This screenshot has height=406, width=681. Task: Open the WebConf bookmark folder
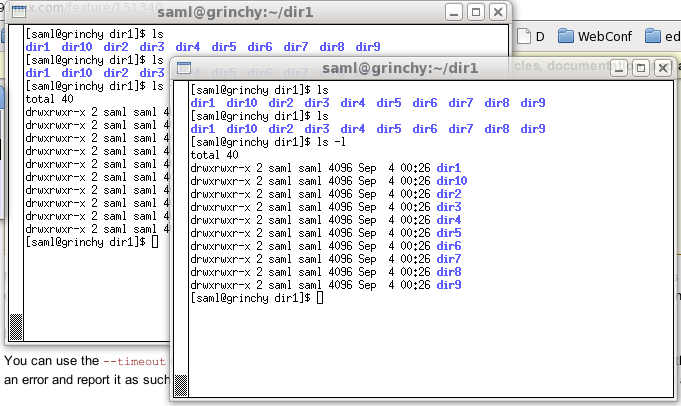[x=595, y=36]
